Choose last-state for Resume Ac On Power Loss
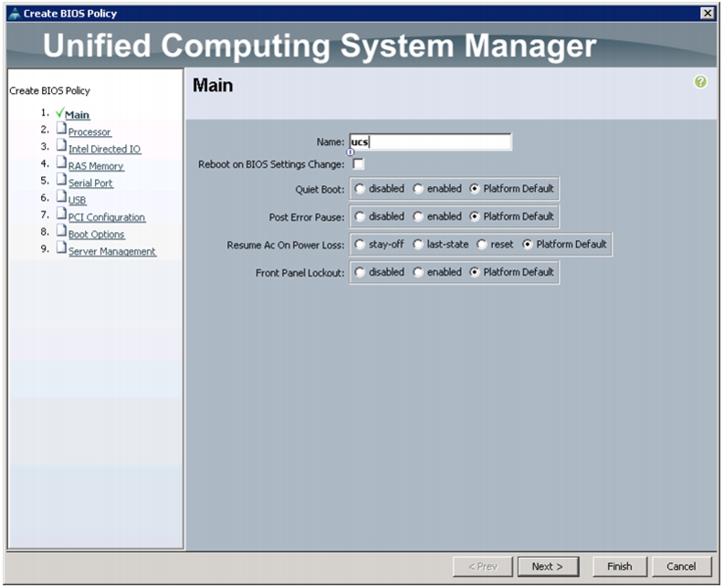The image size is (724, 588). click(x=418, y=244)
